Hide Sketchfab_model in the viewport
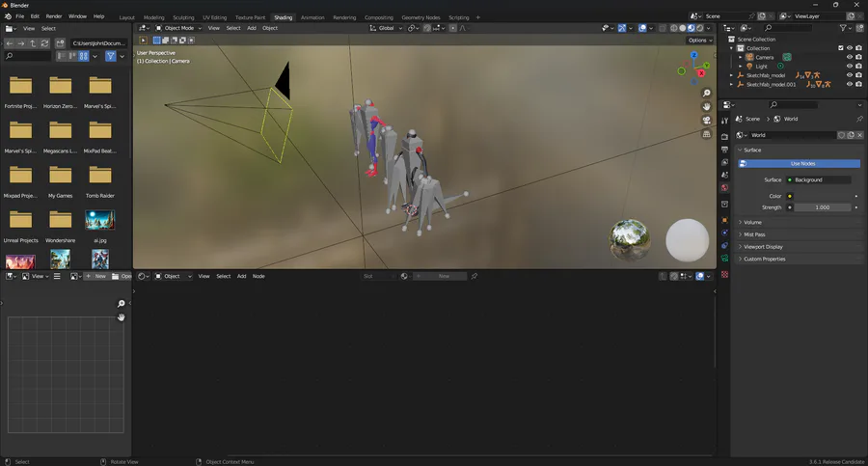The height and width of the screenshot is (466, 868). coord(849,75)
